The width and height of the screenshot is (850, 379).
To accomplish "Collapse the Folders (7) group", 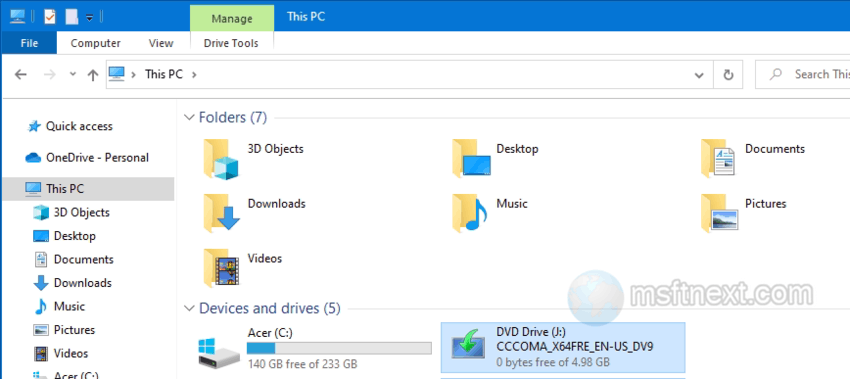I will tap(189, 117).
